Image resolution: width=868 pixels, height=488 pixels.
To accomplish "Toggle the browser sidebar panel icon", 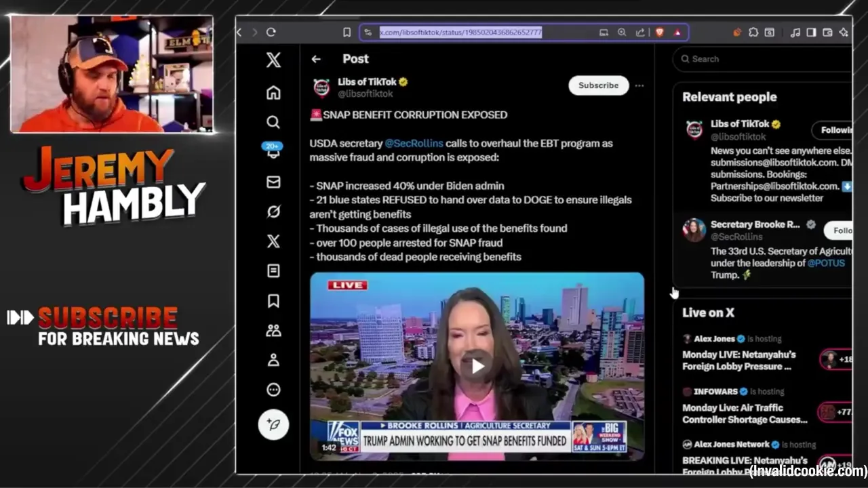I will pos(811,32).
